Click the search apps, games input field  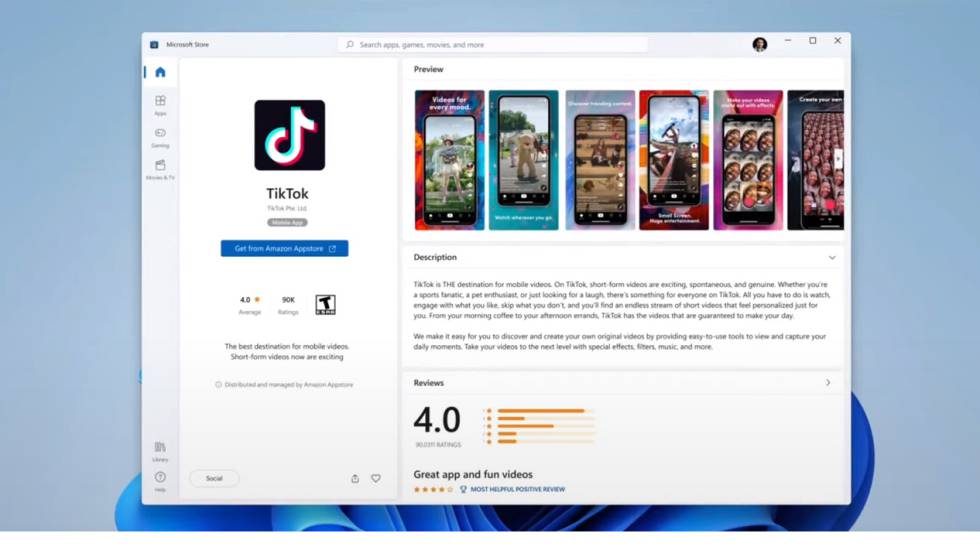(492, 44)
